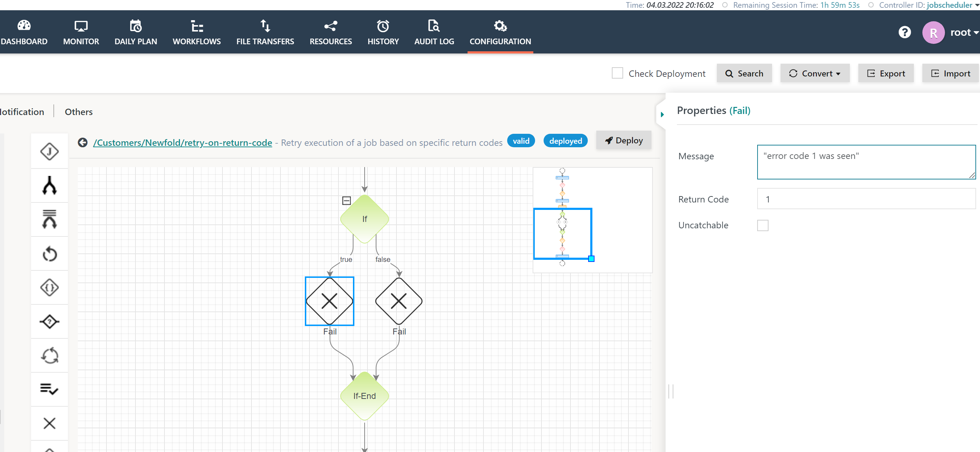Select the selected Fail node on true branch
This screenshot has width=980, height=452.
[330, 301]
